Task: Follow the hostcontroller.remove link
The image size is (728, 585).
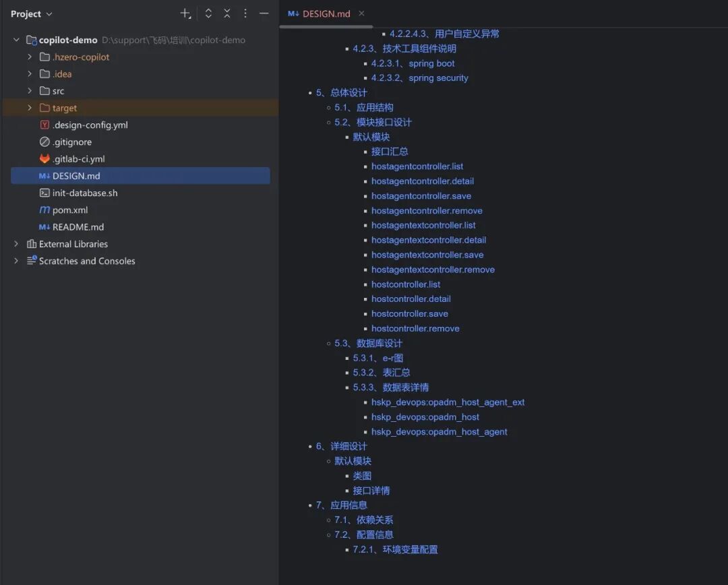Action: [415, 329]
